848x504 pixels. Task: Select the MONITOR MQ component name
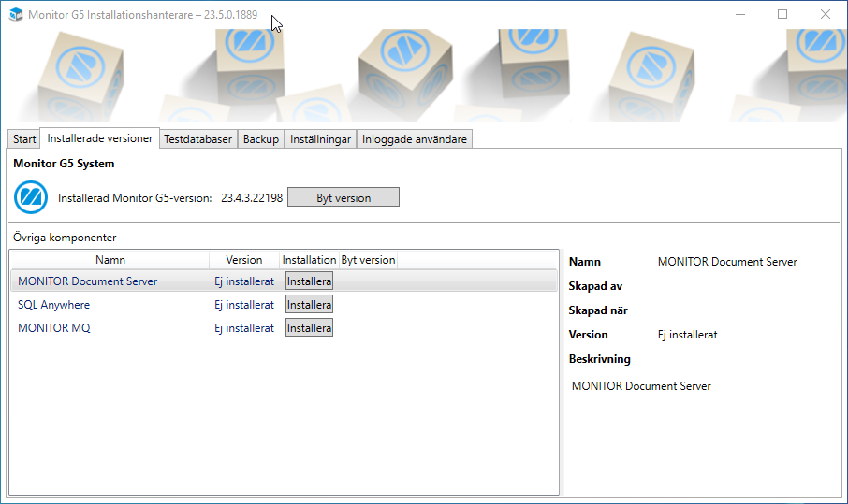[x=54, y=328]
